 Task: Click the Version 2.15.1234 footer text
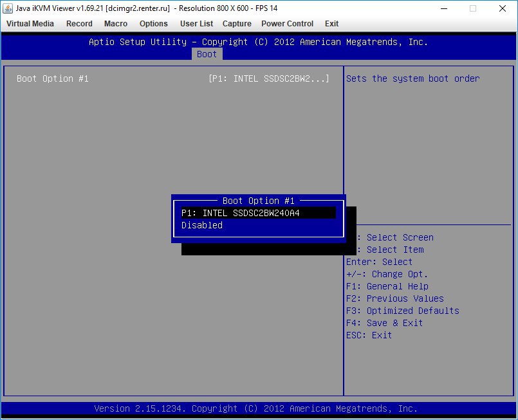click(x=256, y=409)
